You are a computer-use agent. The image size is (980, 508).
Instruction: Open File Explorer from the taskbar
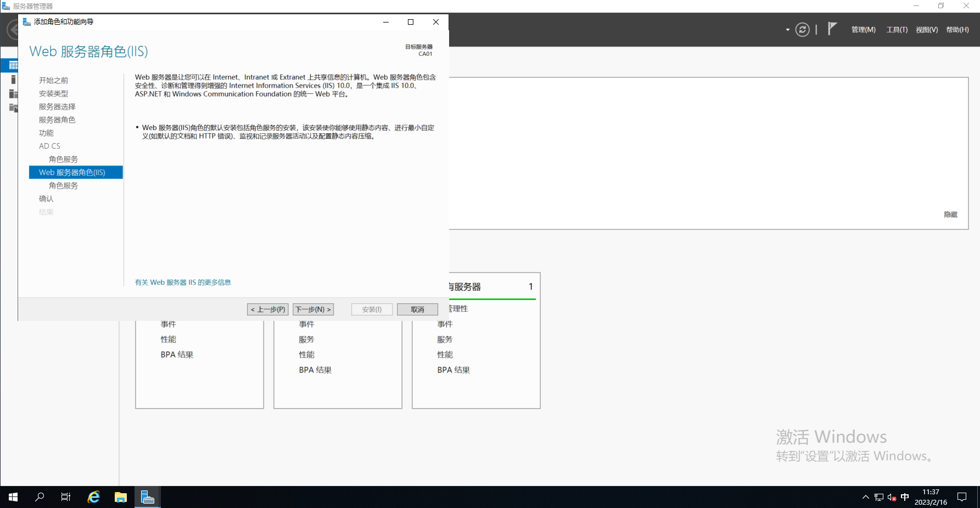[x=121, y=497]
